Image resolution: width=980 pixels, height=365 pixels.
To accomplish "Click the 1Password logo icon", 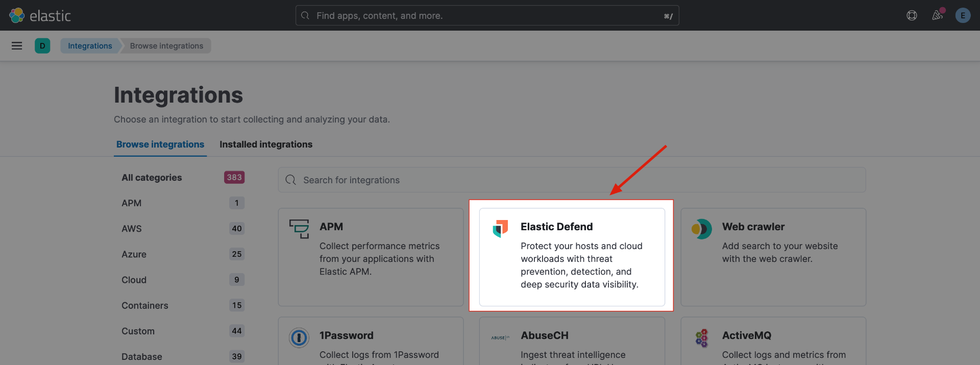I will point(299,337).
